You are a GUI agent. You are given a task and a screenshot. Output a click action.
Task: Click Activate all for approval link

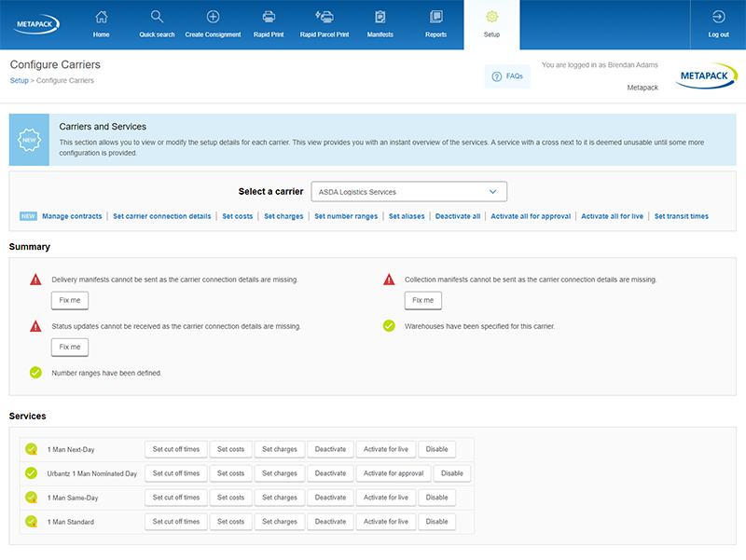click(531, 216)
